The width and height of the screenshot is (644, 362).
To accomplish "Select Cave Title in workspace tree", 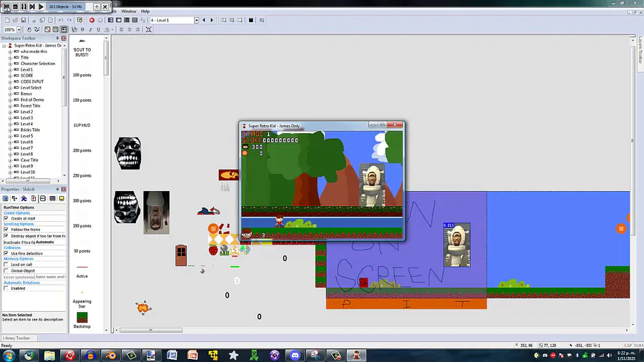I will (x=29, y=160).
